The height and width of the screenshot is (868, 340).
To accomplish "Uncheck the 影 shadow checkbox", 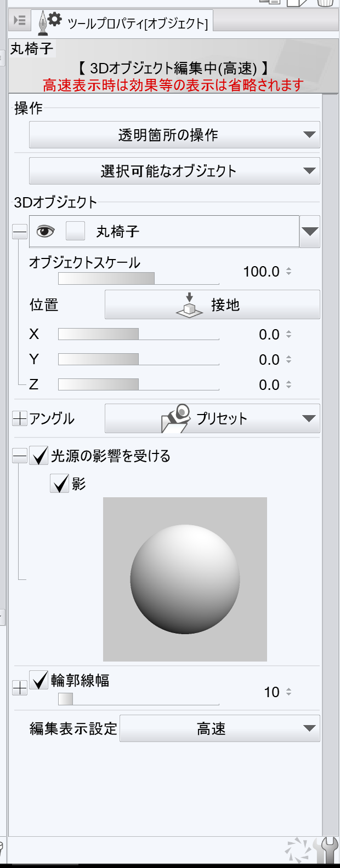I will coord(60,484).
